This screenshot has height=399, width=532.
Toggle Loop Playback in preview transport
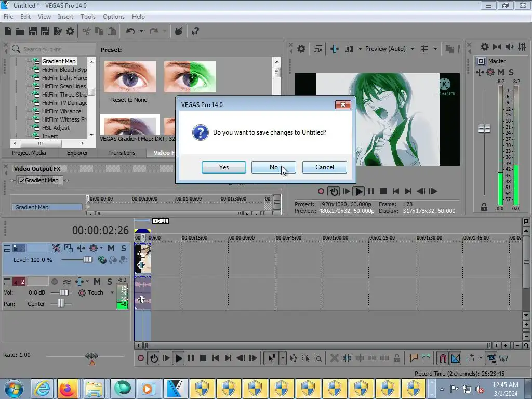coord(334,191)
